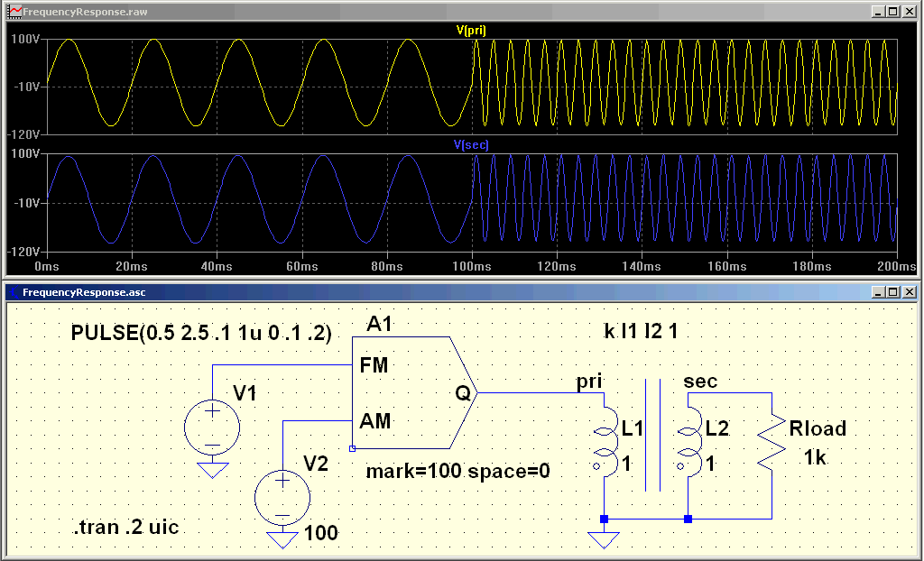
Task: Click the FrequencyResponse.asc title bar
Action: tap(461, 291)
